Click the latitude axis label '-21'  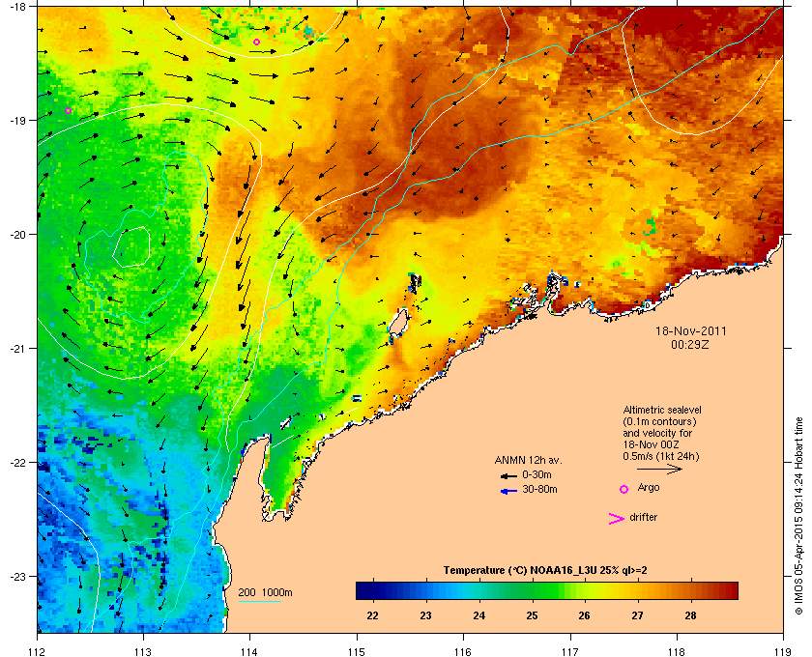click(x=19, y=349)
